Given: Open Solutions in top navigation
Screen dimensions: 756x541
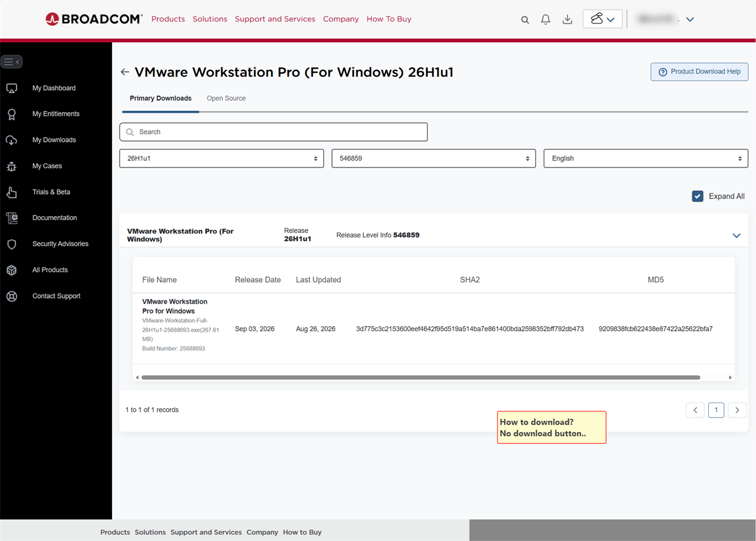Looking at the screenshot, I should pyautogui.click(x=210, y=19).
